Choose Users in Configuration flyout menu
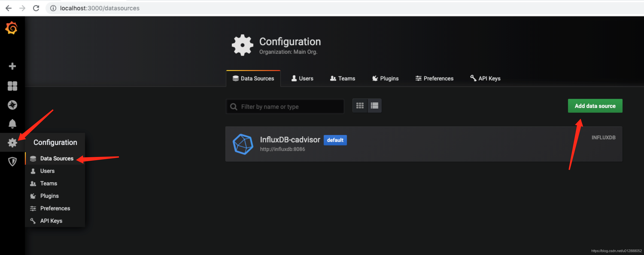 tap(55, 171)
